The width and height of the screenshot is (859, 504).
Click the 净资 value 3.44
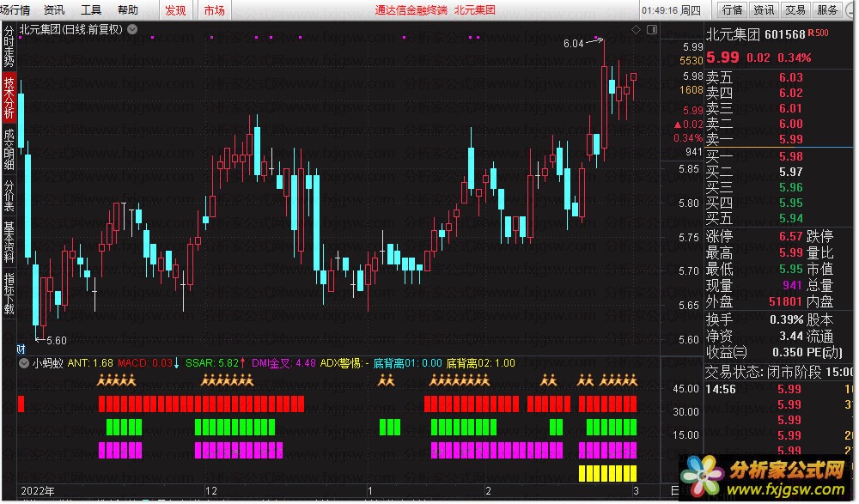(790, 336)
